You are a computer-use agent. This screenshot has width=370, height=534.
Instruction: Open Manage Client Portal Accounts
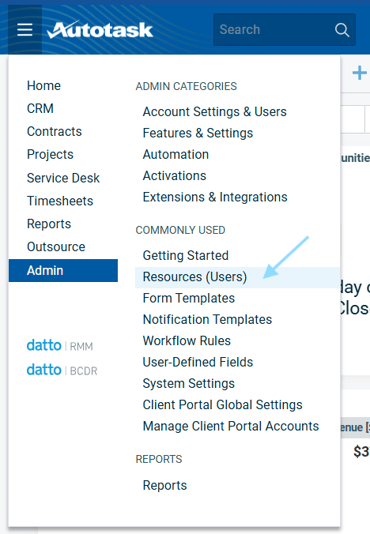[231, 426]
